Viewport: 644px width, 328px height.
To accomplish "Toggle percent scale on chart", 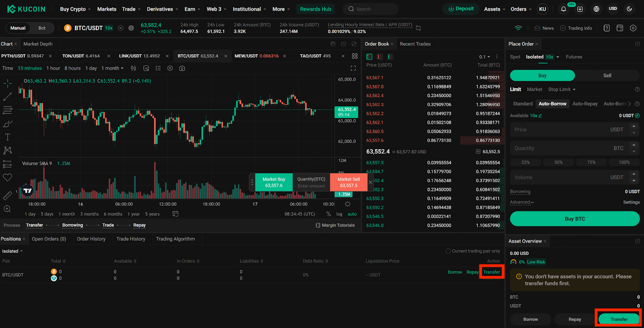I will 328,214.
